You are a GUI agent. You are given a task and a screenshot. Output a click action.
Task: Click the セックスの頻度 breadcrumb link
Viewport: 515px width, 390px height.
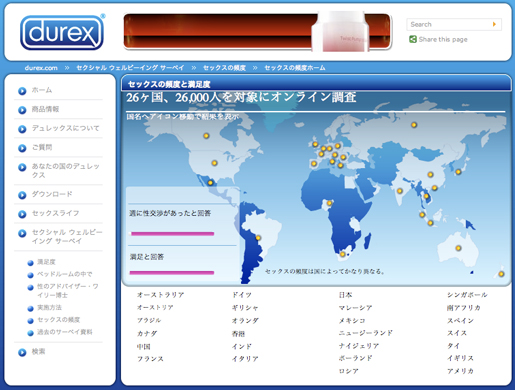(224, 68)
